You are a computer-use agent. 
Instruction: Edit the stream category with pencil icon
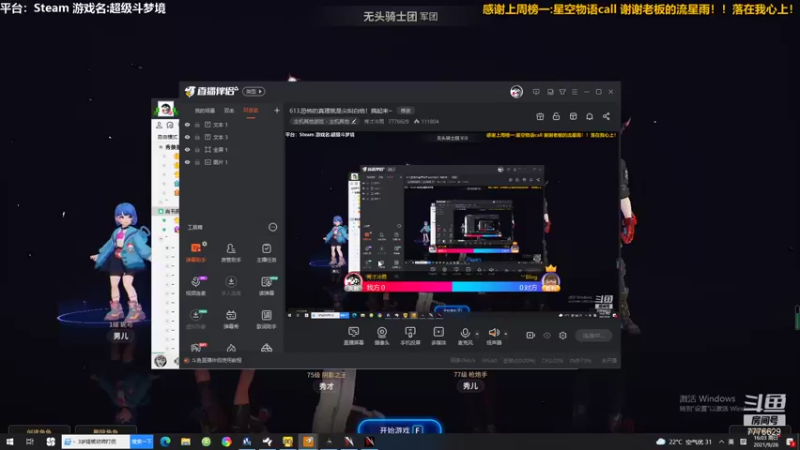(x=354, y=121)
